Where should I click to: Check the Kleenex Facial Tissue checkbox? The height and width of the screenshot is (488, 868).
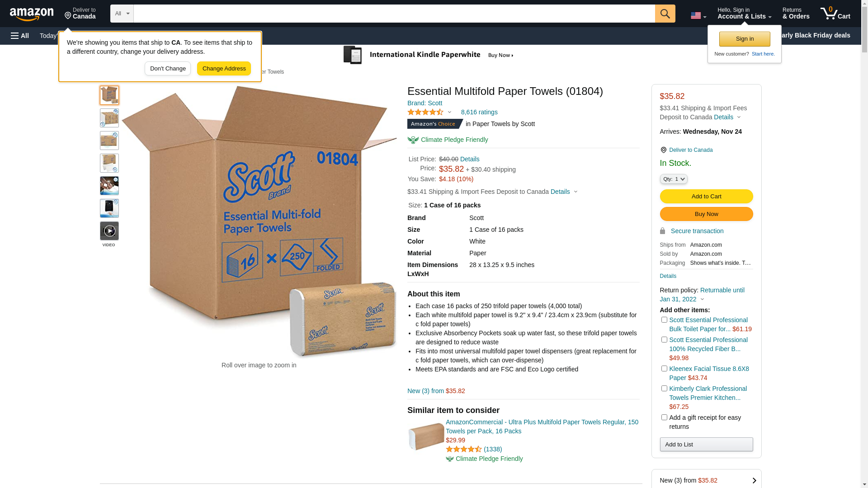point(664,369)
